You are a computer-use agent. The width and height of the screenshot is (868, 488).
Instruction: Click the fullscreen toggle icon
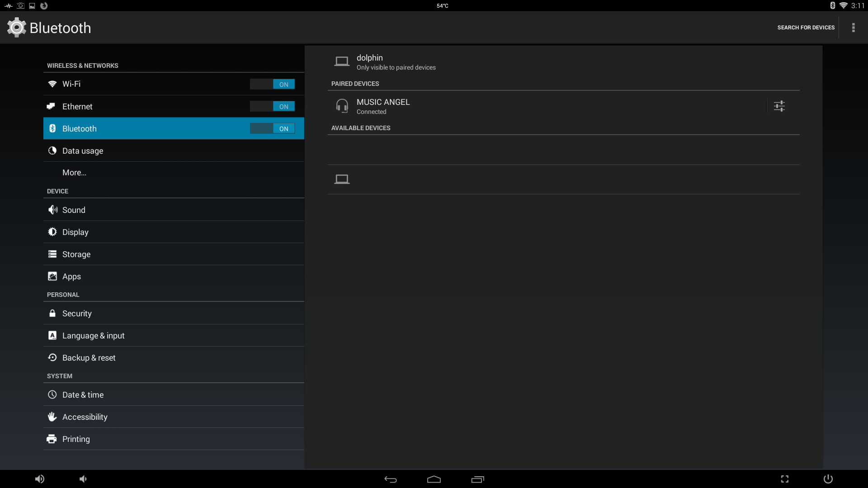[785, 479]
